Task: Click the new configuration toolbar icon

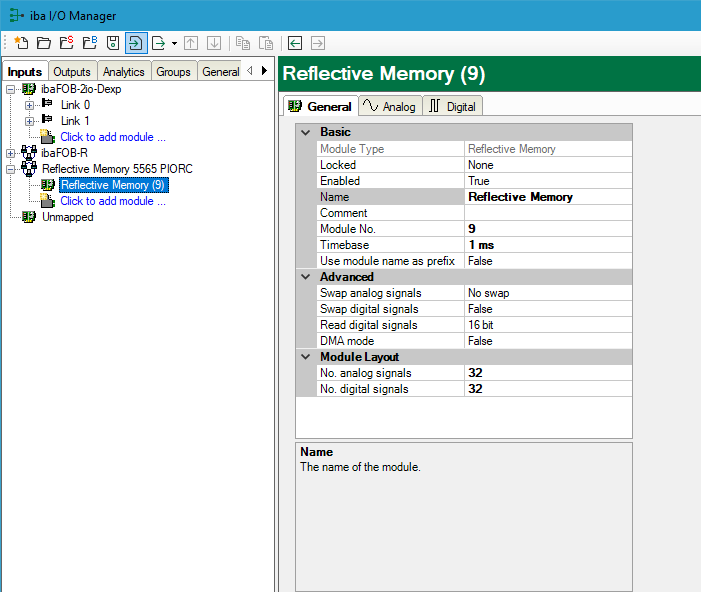Action: point(21,43)
